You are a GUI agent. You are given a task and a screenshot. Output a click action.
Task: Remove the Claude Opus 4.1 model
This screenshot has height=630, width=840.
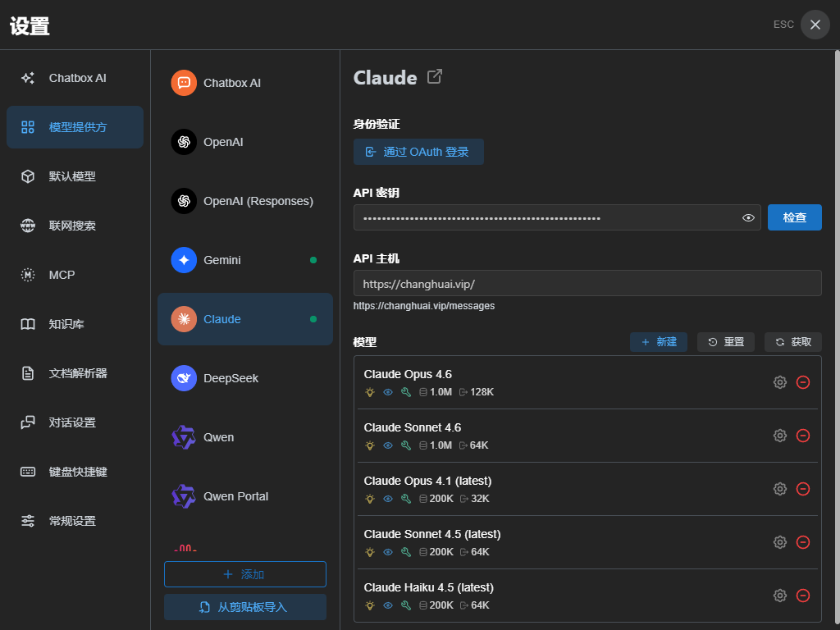[x=803, y=489]
